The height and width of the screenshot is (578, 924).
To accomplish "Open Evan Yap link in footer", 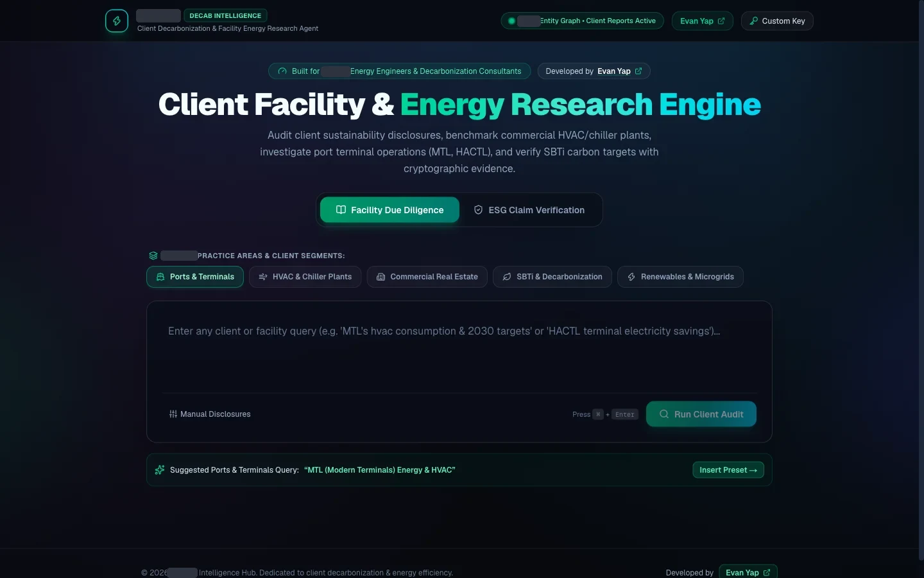I will coord(748,572).
